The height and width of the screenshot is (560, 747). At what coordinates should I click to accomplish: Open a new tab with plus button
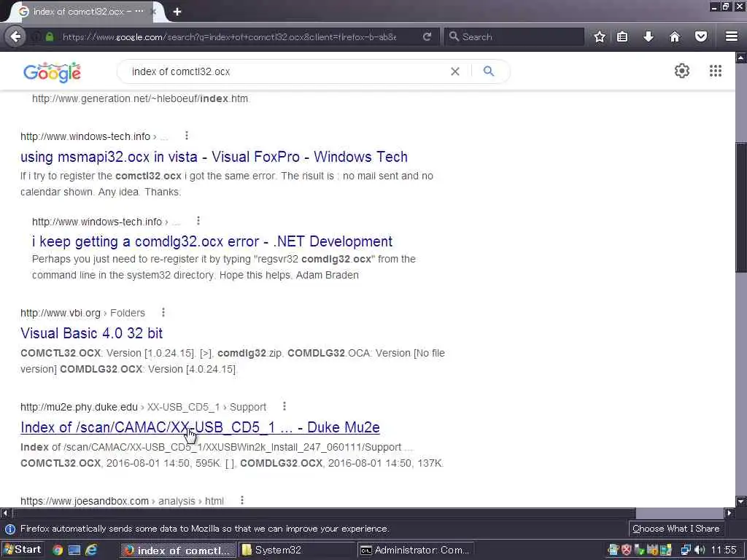[x=177, y=12]
